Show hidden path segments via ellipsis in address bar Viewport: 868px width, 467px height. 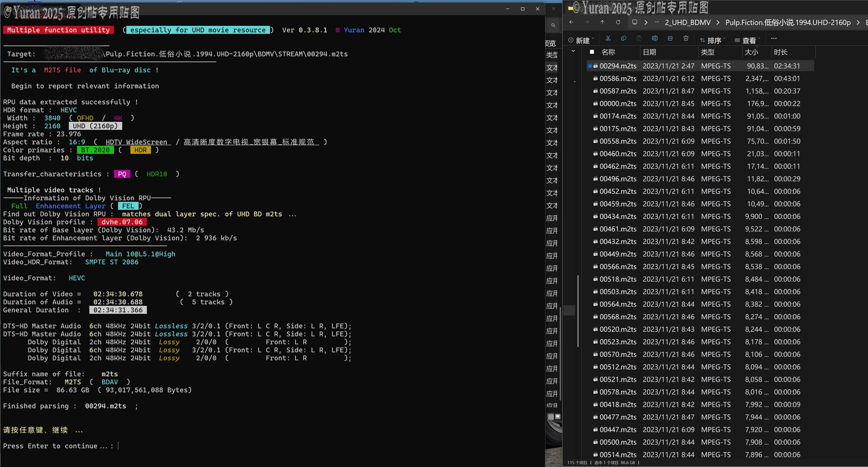[x=657, y=22]
